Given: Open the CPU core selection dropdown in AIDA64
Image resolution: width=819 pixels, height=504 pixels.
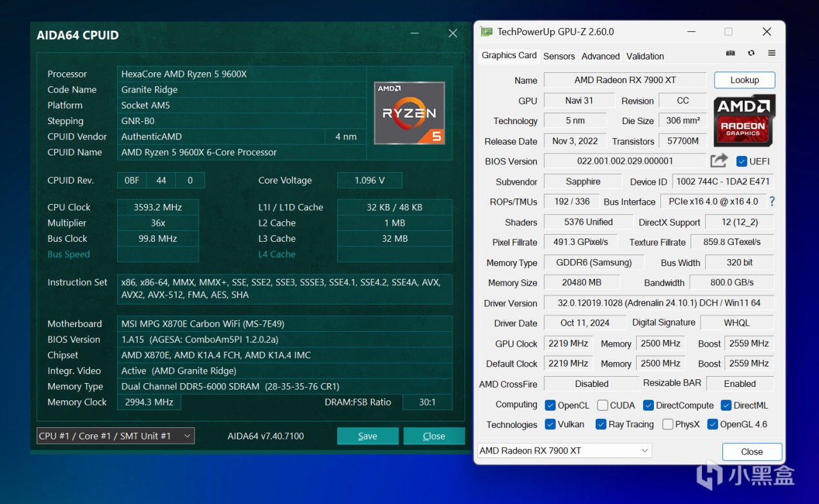Looking at the screenshot, I should 115,436.
